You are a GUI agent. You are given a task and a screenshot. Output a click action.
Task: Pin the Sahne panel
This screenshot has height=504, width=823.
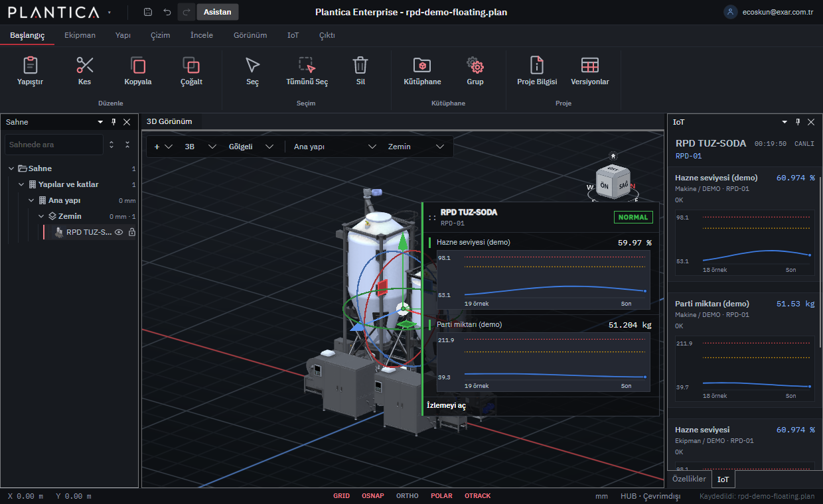113,122
